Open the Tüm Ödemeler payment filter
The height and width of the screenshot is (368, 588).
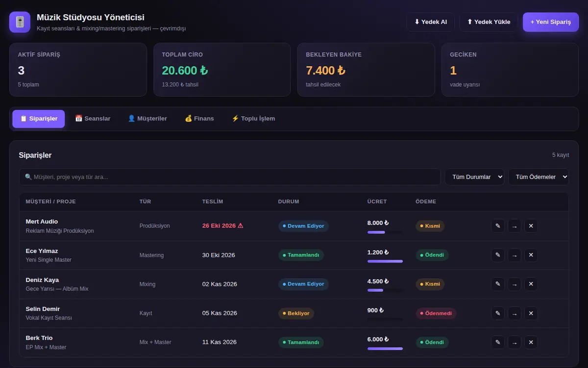tap(539, 177)
